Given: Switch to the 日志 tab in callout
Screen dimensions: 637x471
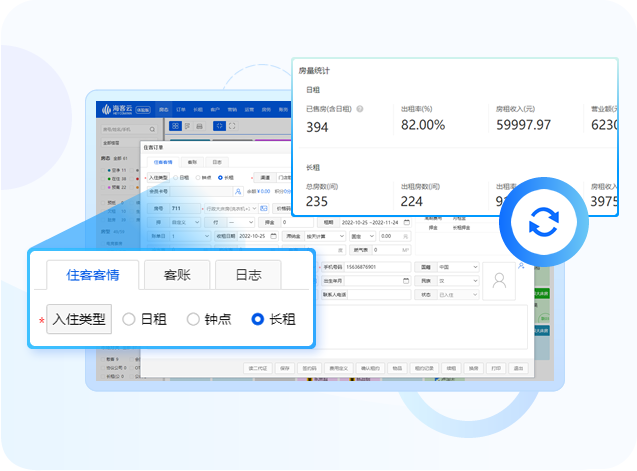Looking at the screenshot, I should coord(247,274).
